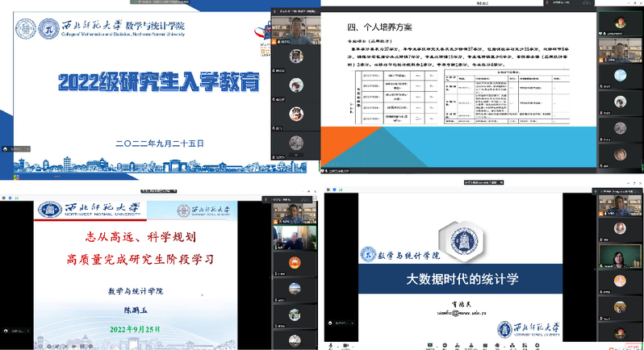Click the cartoon cat avatar in the top-left meeting

[295, 85]
